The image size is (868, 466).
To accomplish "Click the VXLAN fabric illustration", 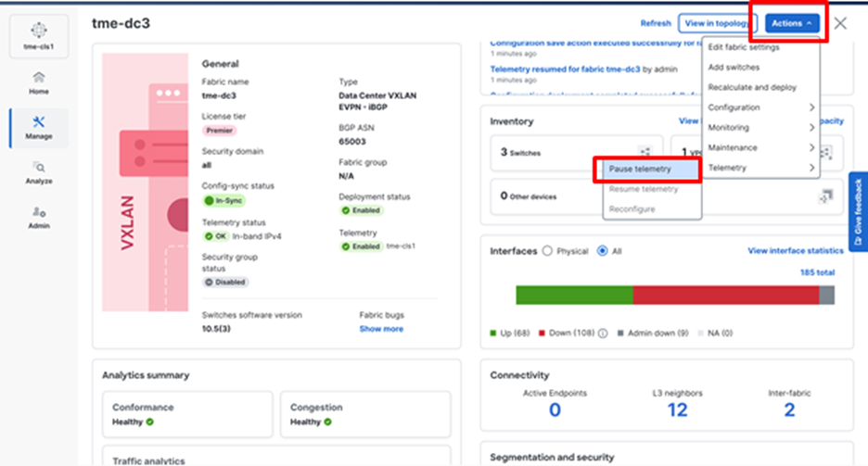I will point(145,182).
